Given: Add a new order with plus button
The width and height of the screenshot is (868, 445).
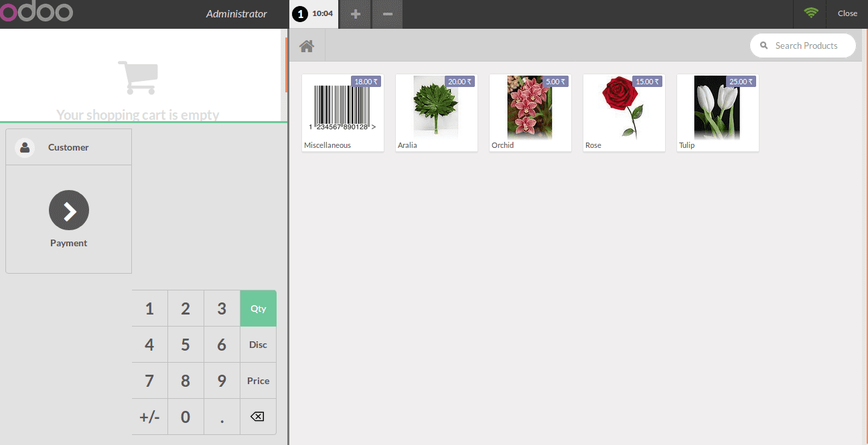Looking at the screenshot, I should pos(356,14).
